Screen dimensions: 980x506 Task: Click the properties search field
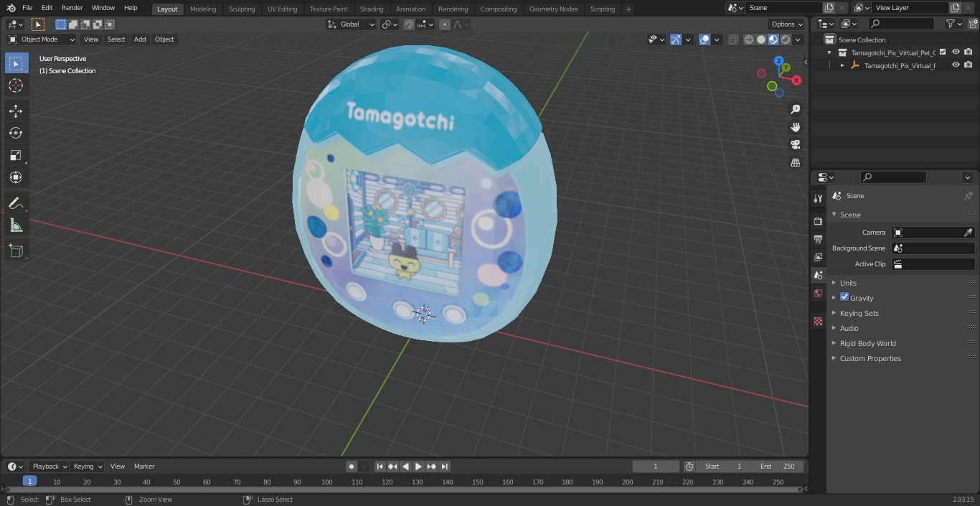pyautogui.click(x=893, y=177)
